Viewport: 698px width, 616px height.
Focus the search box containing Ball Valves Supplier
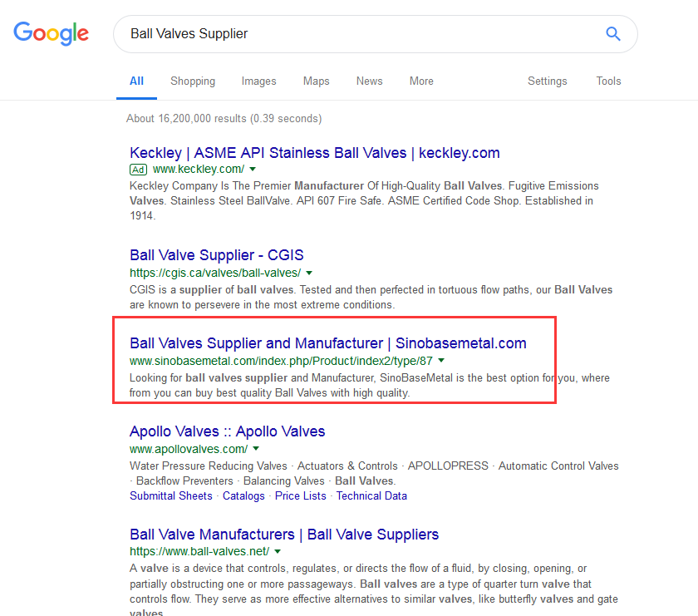point(376,34)
